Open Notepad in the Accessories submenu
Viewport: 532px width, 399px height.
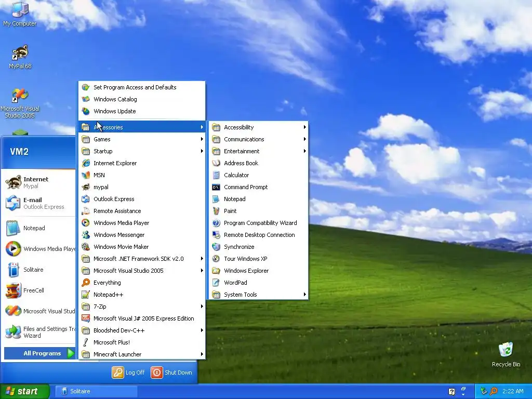click(258, 199)
